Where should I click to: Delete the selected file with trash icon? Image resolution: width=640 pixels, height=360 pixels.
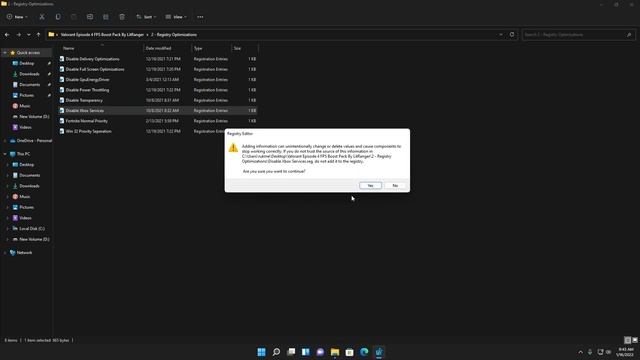pos(122,17)
